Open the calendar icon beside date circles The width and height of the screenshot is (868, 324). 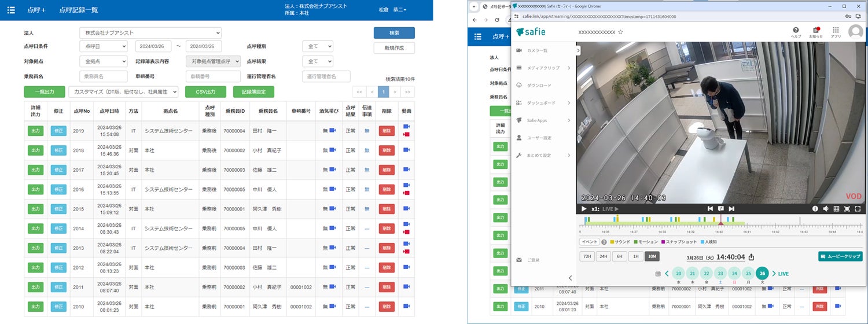[x=658, y=274]
